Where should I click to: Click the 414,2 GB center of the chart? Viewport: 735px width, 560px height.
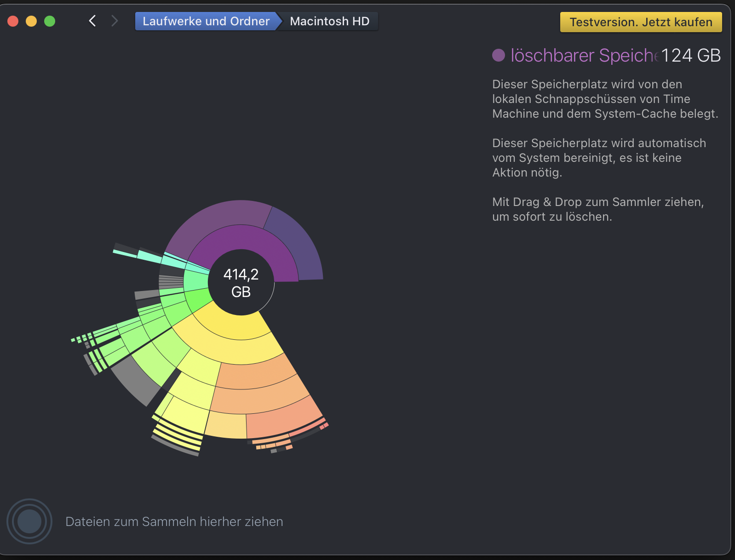241,283
